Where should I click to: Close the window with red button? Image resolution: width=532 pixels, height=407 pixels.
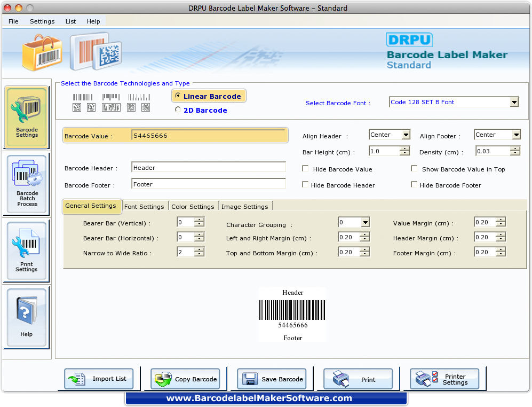click(x=7, y=8)
